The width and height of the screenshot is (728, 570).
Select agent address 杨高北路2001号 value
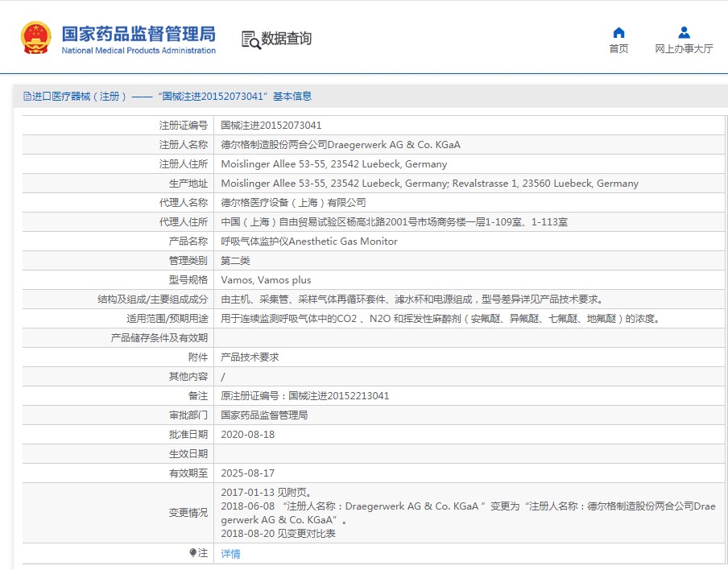394,222
